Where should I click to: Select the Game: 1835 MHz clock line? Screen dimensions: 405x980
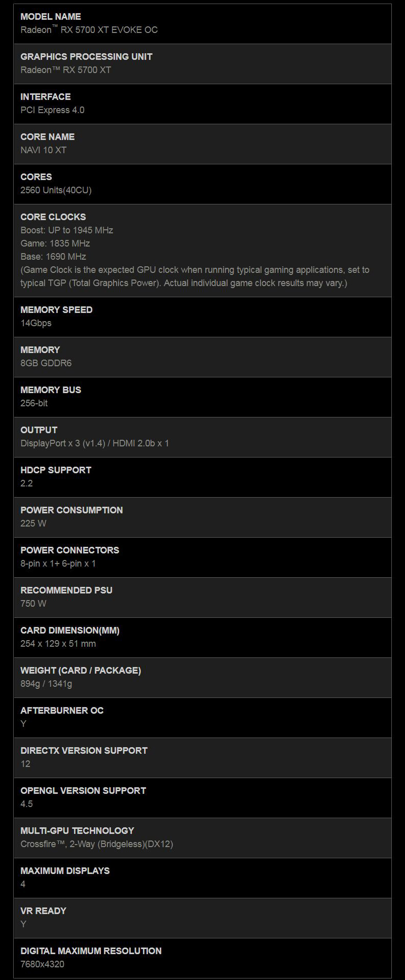55,243
